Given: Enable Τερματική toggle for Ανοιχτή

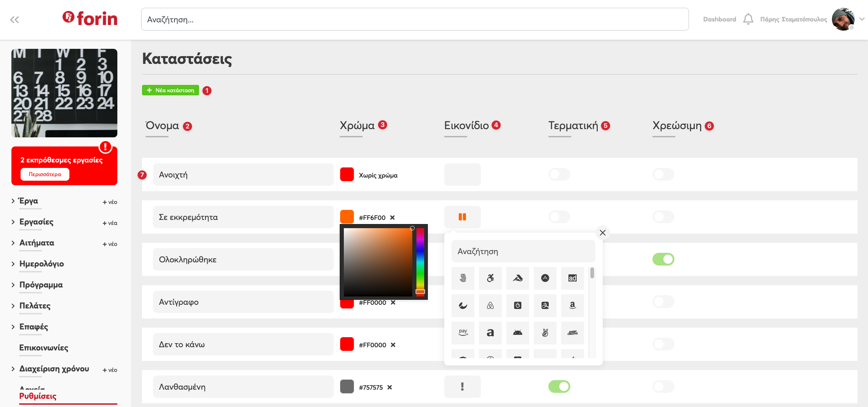Looking at the screenshot, I should pos(559,174).
